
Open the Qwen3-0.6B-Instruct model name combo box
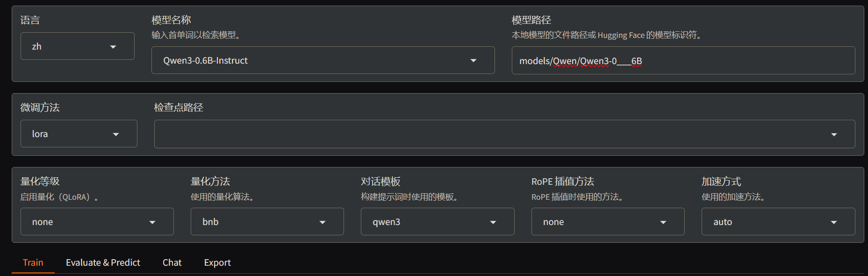(323, 60)
